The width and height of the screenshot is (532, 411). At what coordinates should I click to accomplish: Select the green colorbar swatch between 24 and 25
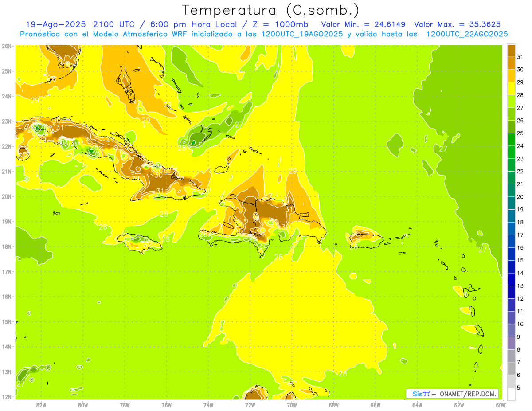[511, 140]
